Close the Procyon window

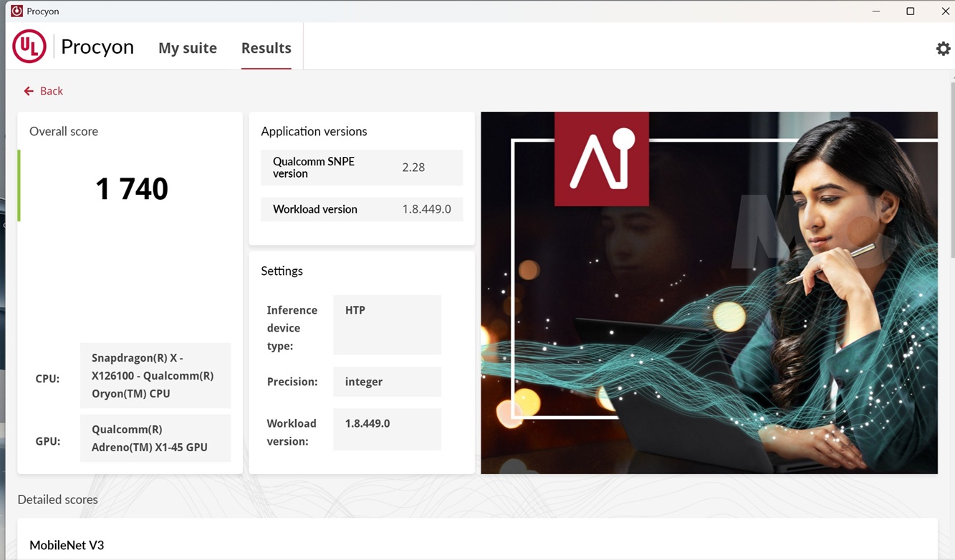pyautogui.click(x=944, y=11)
